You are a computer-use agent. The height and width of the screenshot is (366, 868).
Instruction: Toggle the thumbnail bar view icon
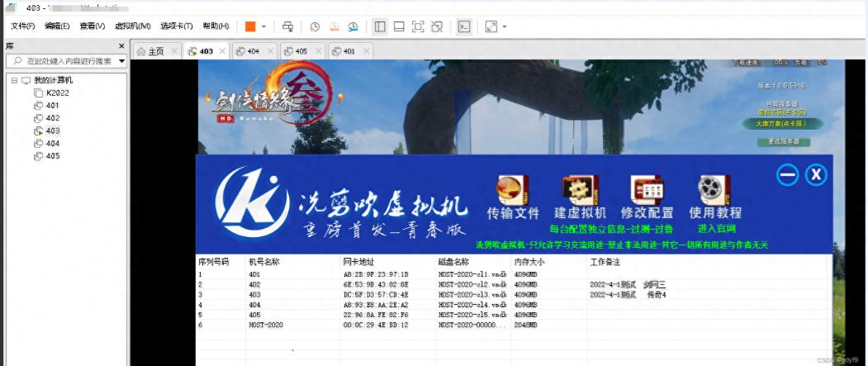click(x=399, y=26)
